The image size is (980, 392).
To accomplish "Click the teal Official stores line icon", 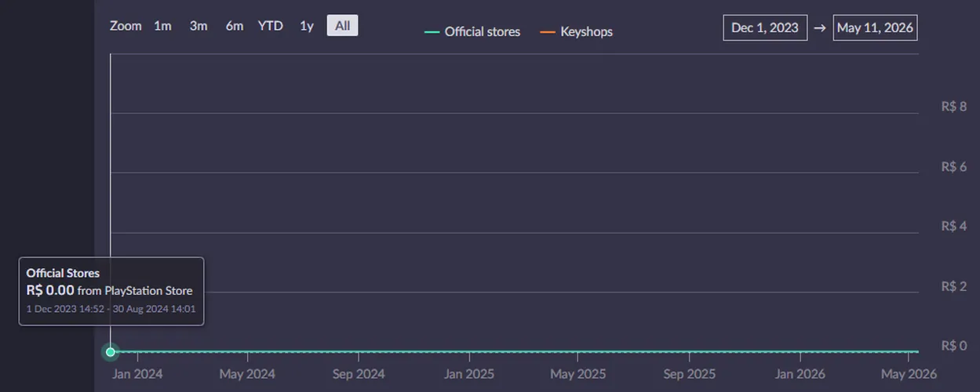I will pos(432,32).
